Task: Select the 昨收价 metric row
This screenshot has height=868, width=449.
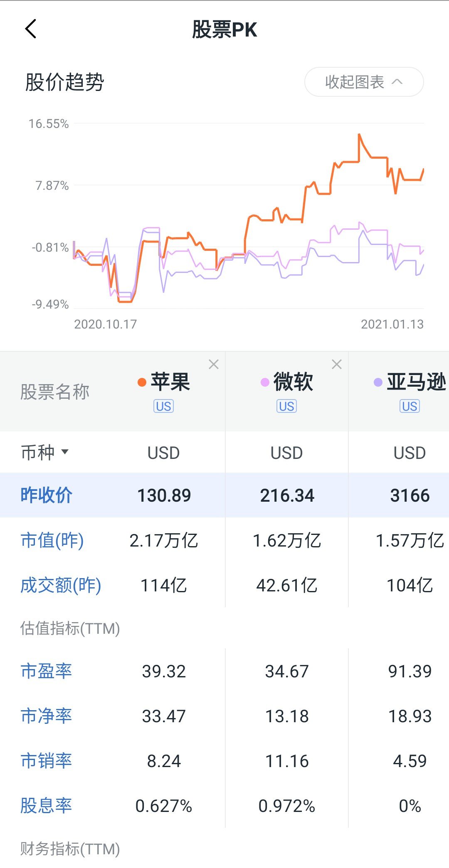Action: click(x=46, y=495)
